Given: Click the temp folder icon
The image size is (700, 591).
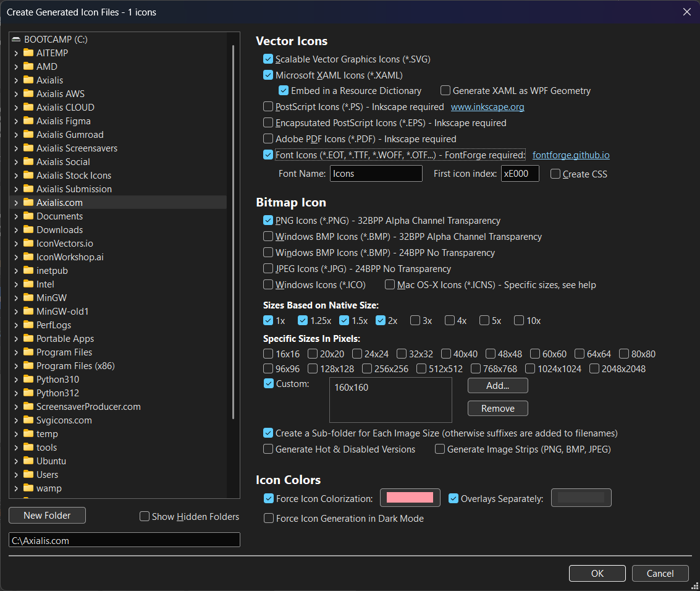Looking at the screenshot, I should (x=28, y=433).
